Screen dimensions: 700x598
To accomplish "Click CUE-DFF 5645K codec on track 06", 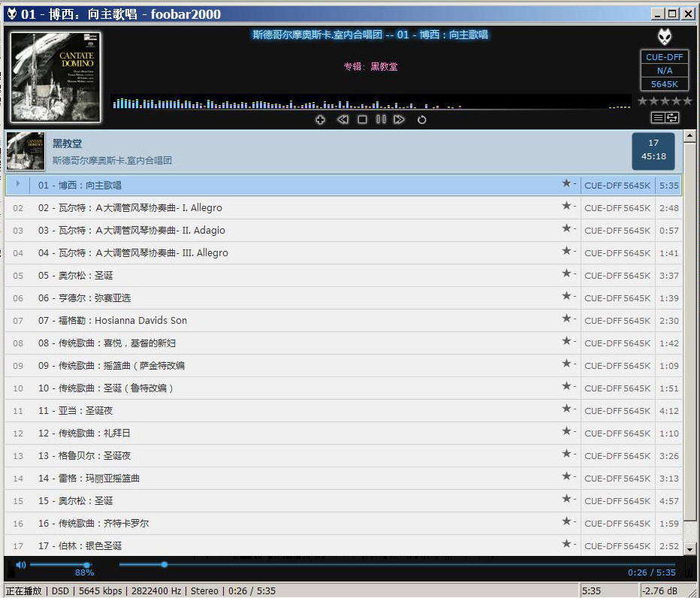I will click(x=617, y=298).
